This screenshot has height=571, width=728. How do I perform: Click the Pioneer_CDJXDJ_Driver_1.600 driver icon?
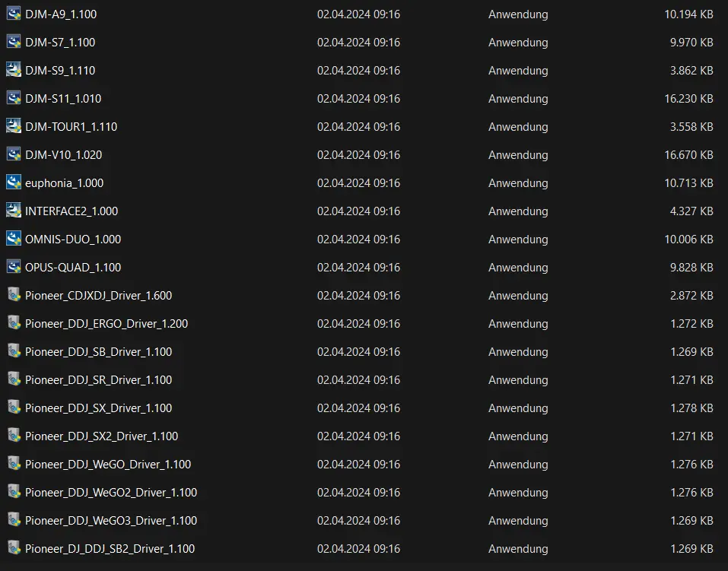[x=13, y=295]
